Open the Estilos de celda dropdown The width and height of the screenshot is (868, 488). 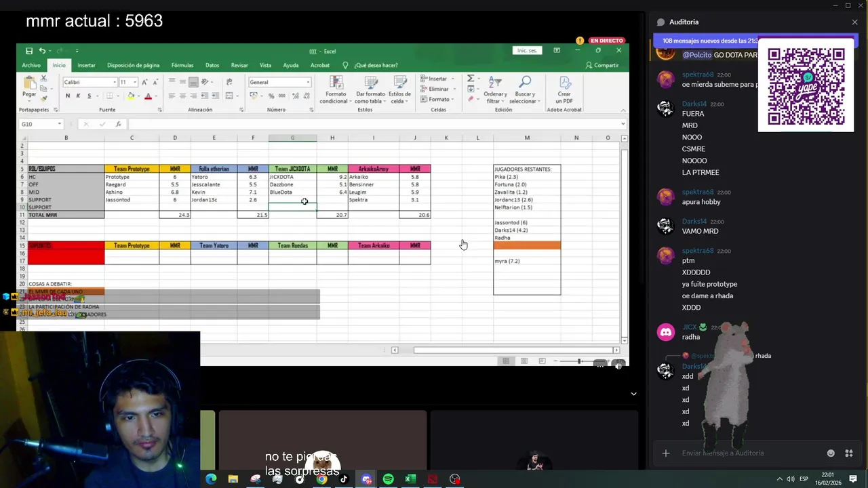click(399, 89)
